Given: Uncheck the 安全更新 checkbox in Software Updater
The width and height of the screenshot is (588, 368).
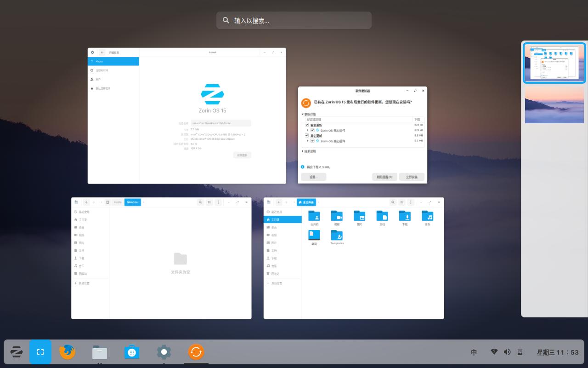Looking at the screenshot, I should tap(307, 125).
